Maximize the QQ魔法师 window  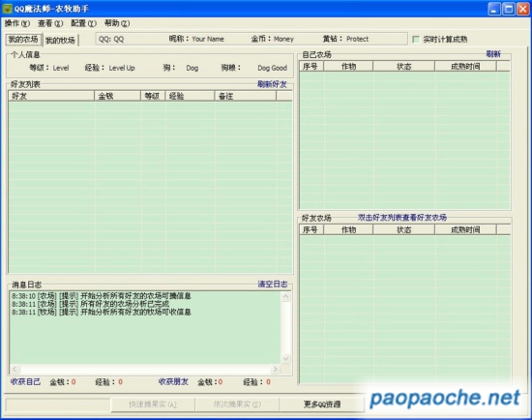tap(509, 9)
